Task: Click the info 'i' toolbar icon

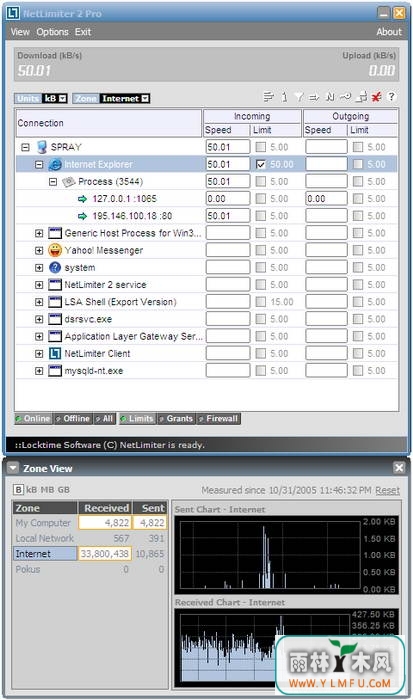Action: [x=284, y=96]
